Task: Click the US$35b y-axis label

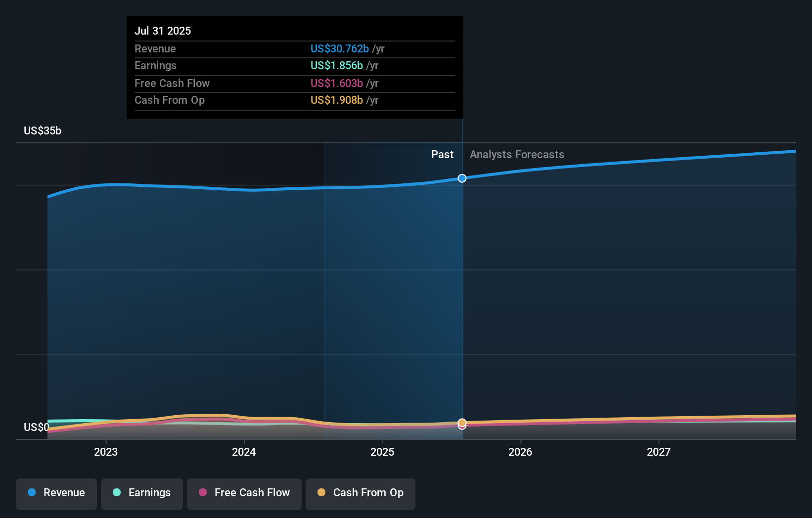Action: 43,131
